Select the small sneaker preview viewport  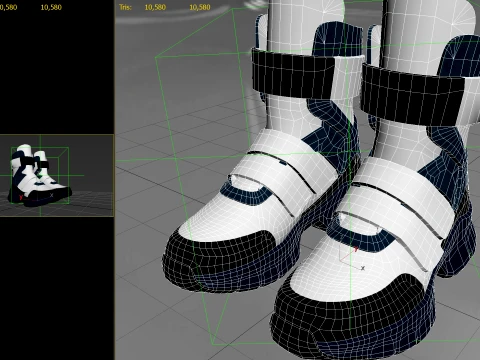pyautogui.click(x=57, y=176)
